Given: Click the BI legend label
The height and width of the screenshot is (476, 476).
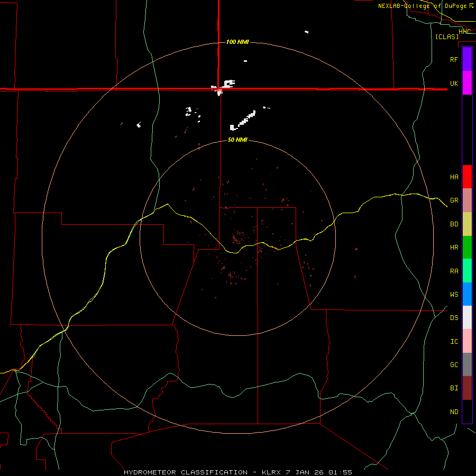Looking at the screenshot, I should pyautogui.click(x=454, y=388).
